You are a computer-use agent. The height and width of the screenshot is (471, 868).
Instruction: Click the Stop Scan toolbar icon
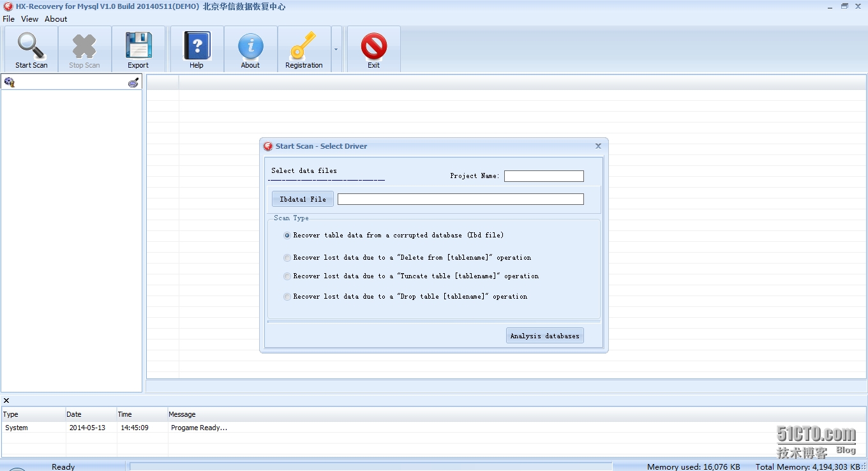(84, 47)
